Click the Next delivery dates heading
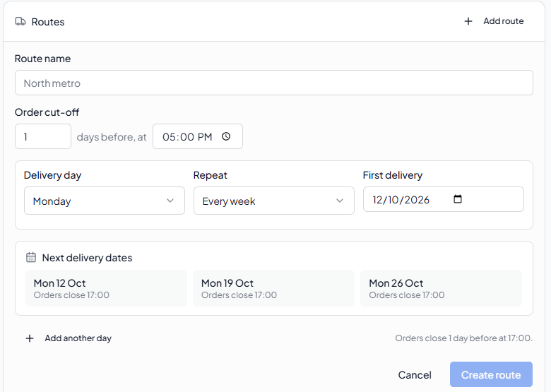Viewport: 551px width, 392px height. [x=87, y=258]
